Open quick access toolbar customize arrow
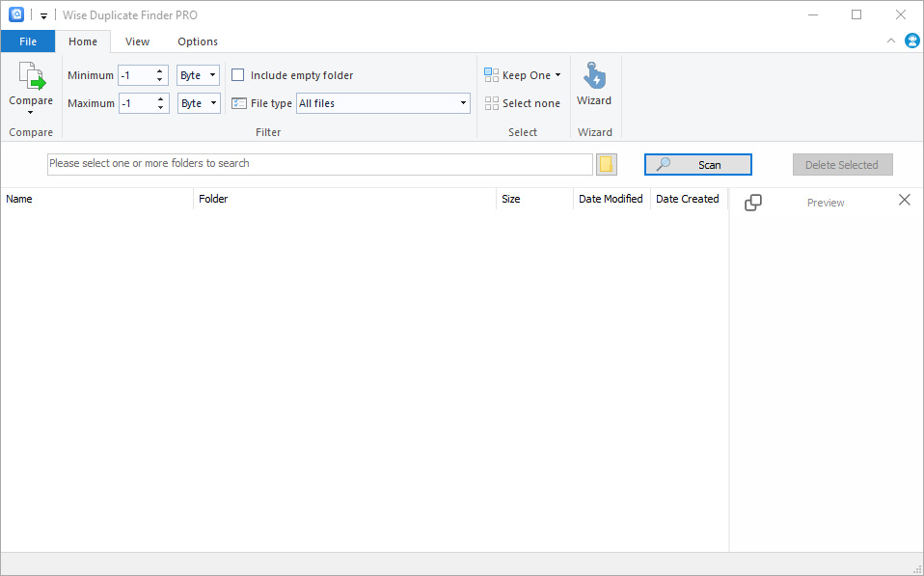 tap(43, 15)
